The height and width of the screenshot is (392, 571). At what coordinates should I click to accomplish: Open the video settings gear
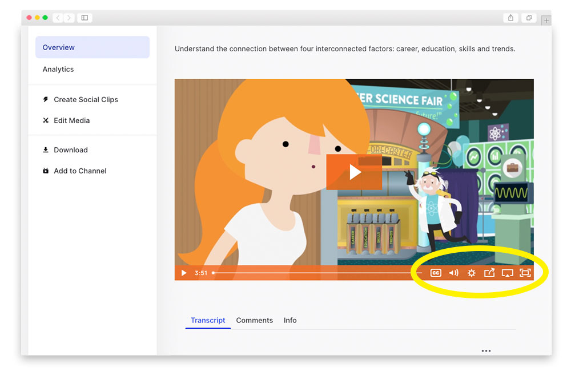pos(471,273)
